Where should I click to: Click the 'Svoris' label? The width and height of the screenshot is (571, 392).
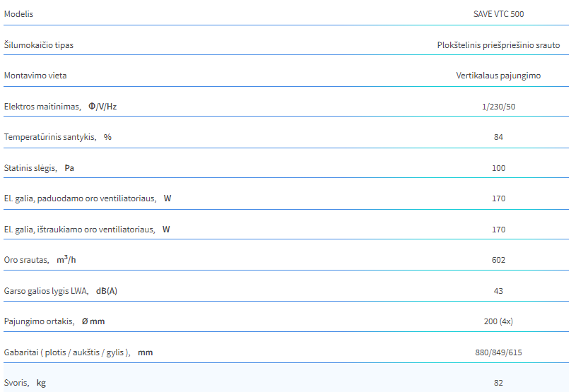coord(17,383)
